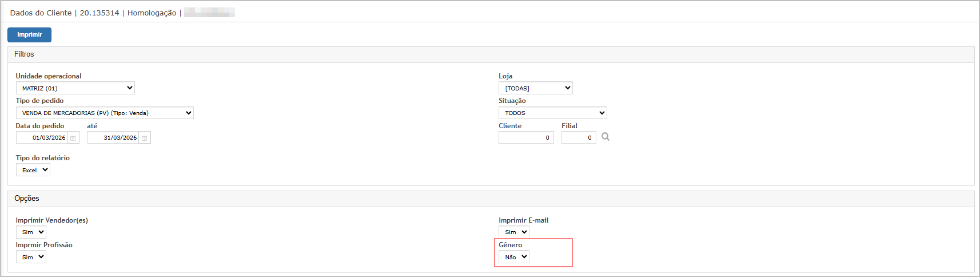Click the até end date field
The width and height of the screenshot is (980, 277).
(x=113, y=138)
